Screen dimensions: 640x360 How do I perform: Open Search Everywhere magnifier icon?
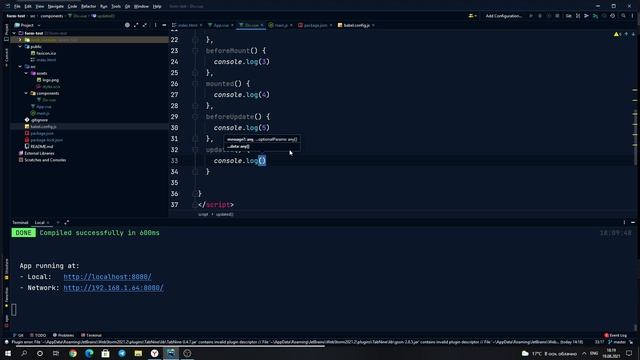(623, 16)
